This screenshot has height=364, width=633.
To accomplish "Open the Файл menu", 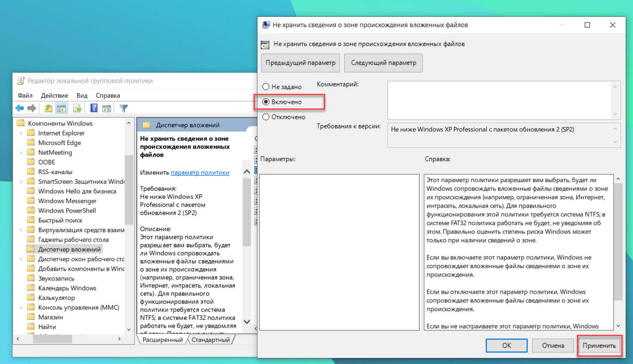I will point(25,96).
